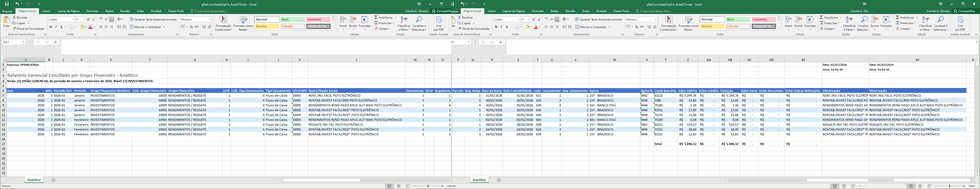Open Preencher fill options in left window

coord(384,23)
